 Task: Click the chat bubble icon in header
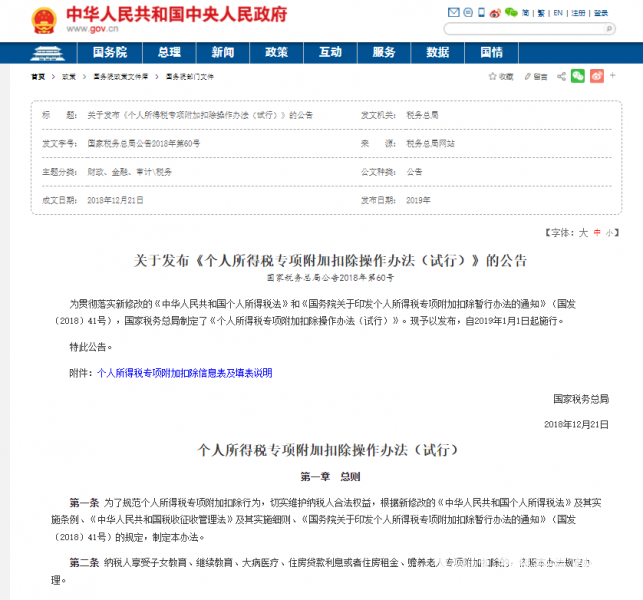pos(468,12)
